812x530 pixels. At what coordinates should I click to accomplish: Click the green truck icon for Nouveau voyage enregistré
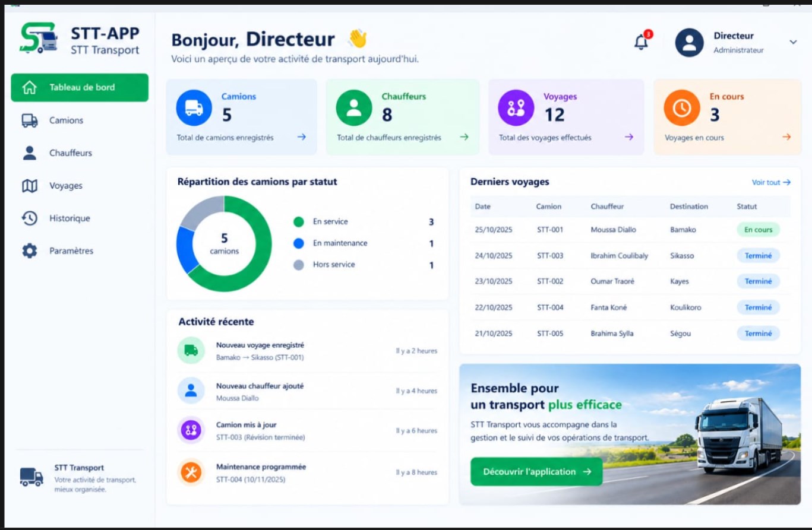pos(191,350)
